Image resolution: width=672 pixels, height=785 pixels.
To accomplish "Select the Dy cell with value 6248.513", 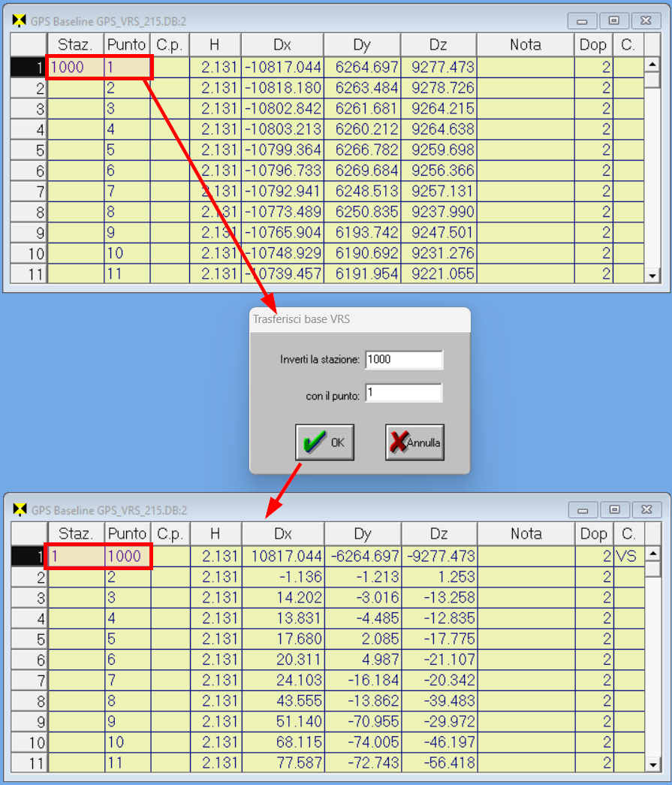I will (x=362, y=192).
